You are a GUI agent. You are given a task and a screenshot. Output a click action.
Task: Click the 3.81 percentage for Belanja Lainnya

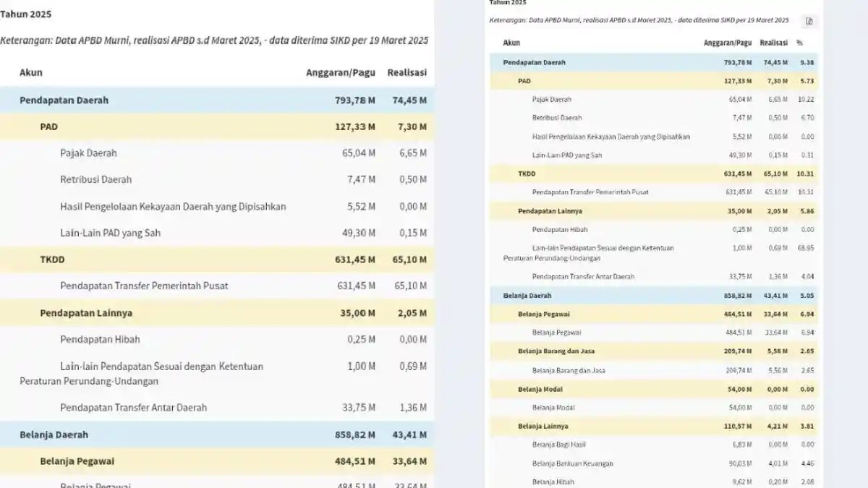807,427
